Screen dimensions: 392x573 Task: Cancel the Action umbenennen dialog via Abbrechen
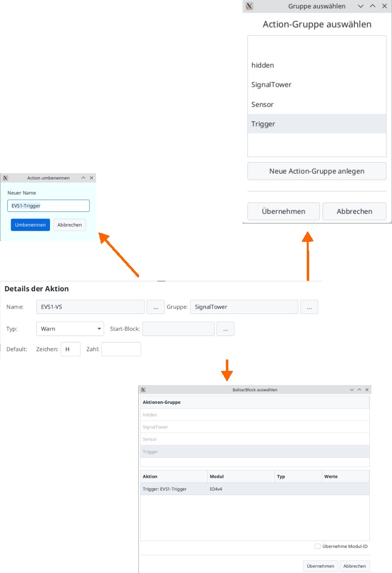coord(70,225)
